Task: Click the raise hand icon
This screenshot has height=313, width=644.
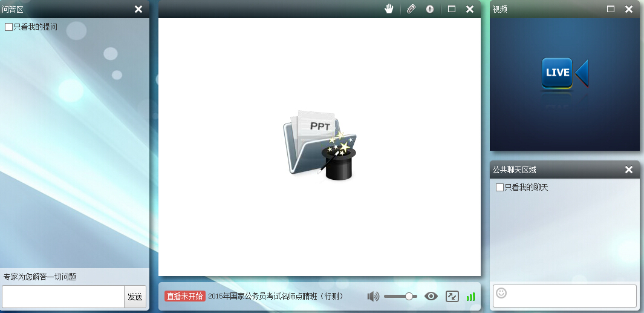Action: (x=389, y=9)
